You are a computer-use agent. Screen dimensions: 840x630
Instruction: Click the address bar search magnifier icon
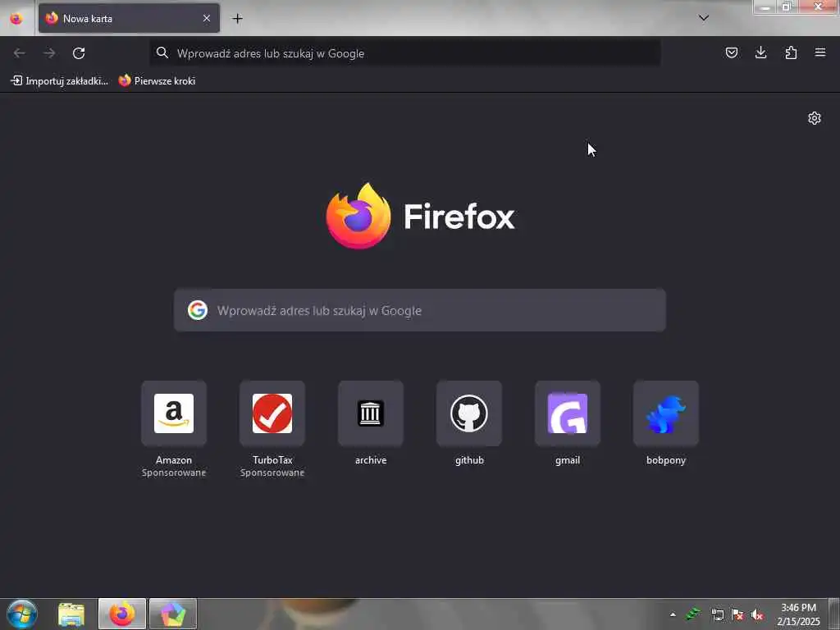(162, 52)
